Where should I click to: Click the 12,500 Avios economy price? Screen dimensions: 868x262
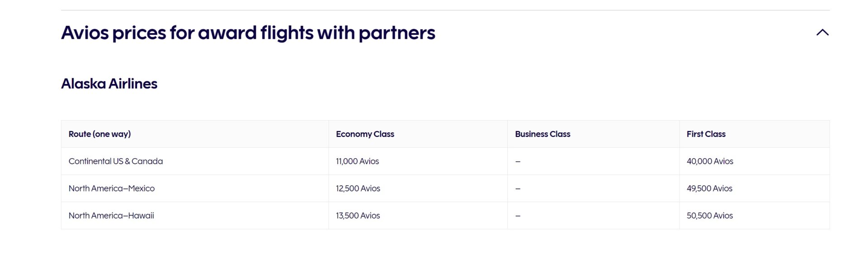coord(358,188)
